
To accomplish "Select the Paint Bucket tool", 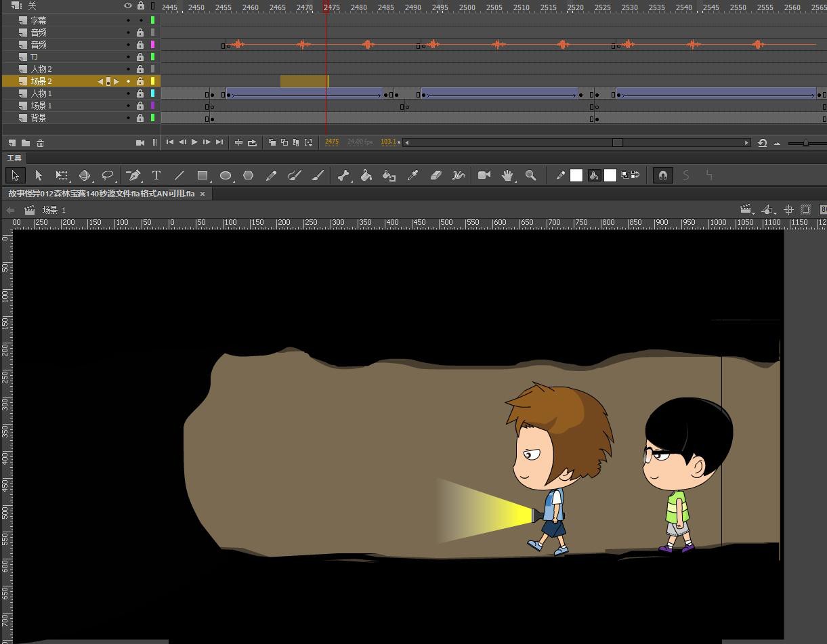I will click(366, 175).
